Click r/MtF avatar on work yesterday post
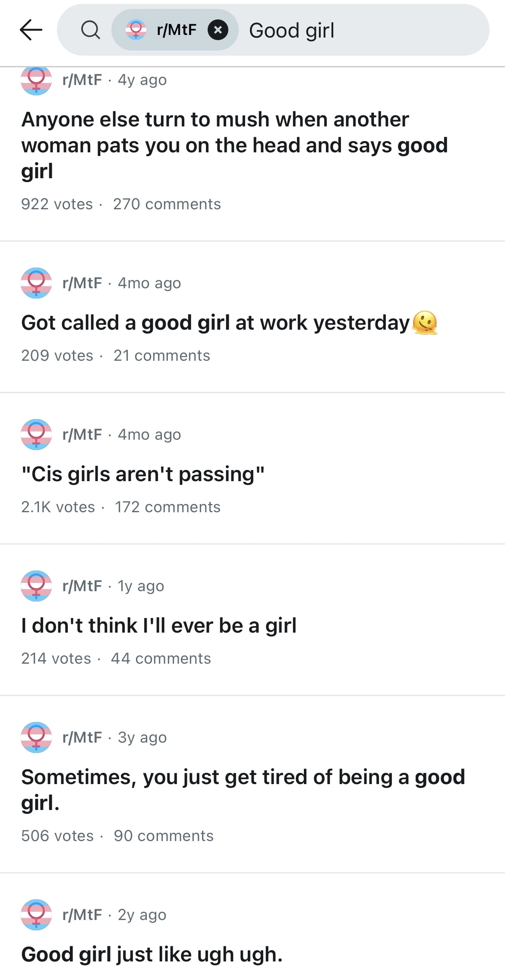 click(x=36, y=283)
